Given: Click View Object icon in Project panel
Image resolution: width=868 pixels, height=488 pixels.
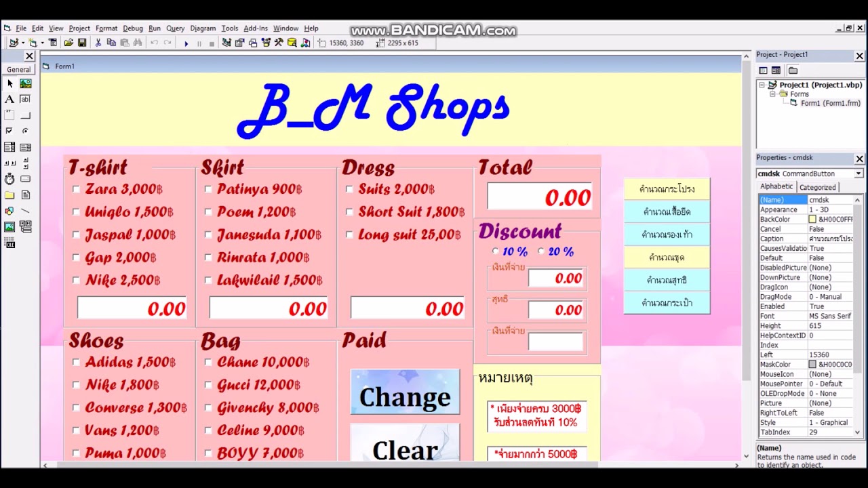Looking at the screenshot, I should click(776, 70).
